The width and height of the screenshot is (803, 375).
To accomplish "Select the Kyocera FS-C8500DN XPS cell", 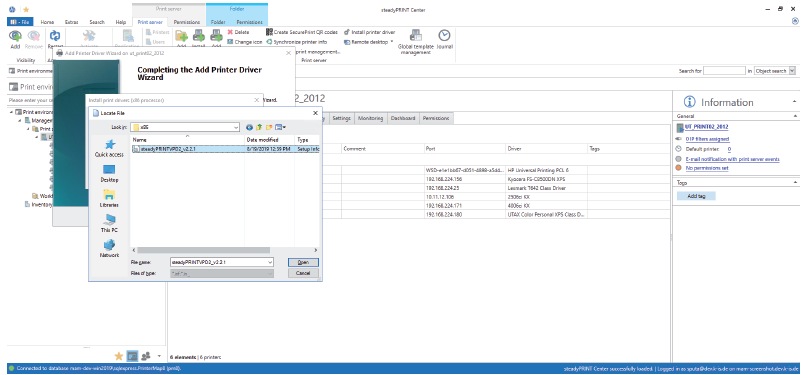I will [546, 179].
